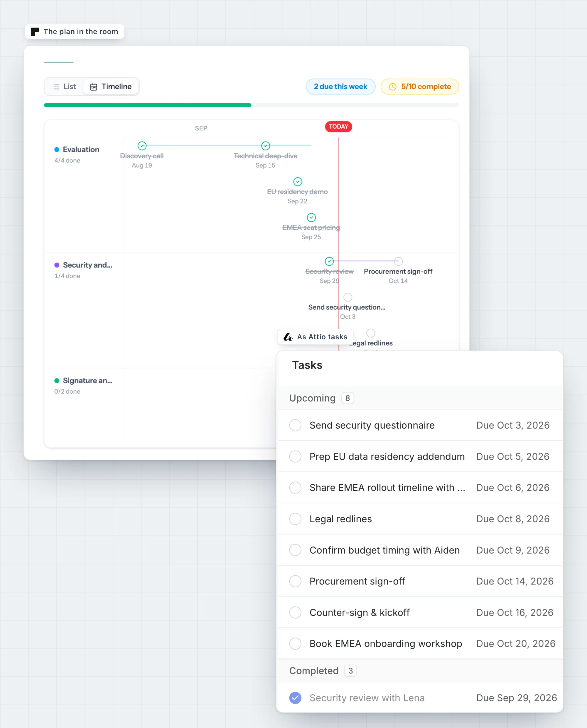Check off 'Share EMEA rollout timeline' task
This screenshot has width=587, height=728.
tap(295, 488)
